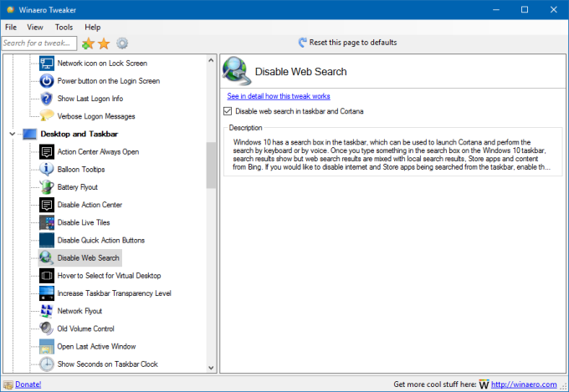Click the Balloon Tooltips info icon
The image size is (569, 392).
47,170
